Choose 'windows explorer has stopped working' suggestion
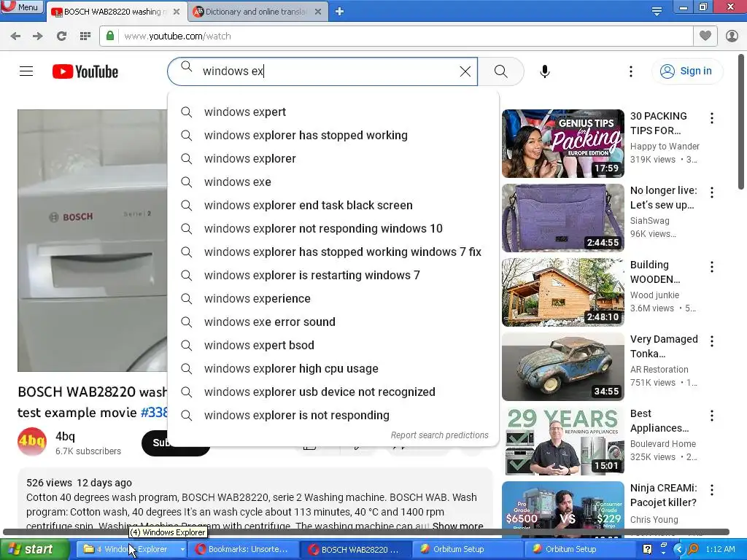The width and height of the screenshot is (747, 560). click(333, 135)
